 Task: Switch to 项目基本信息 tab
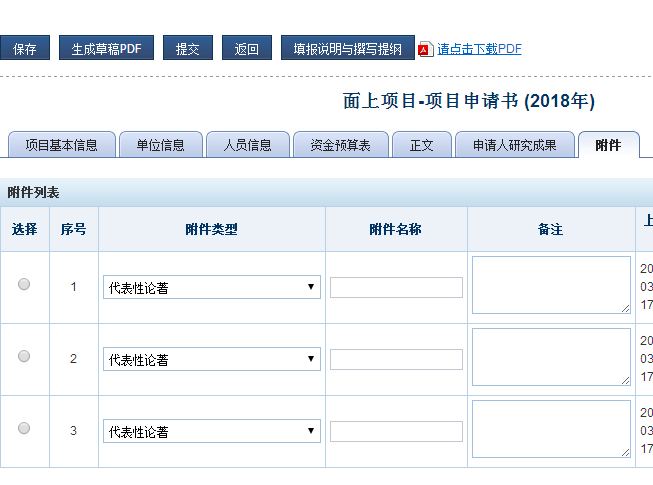click(x=62, y=145)
